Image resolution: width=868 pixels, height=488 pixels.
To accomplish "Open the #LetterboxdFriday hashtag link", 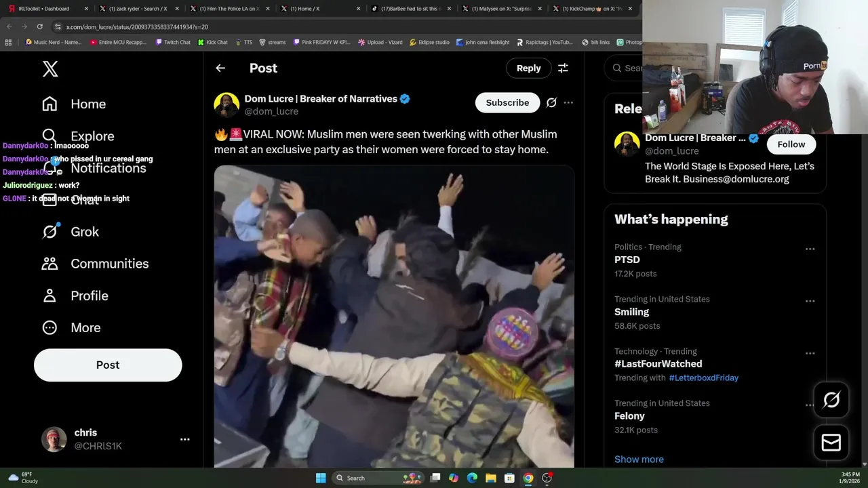I will (x=703, y=378).
